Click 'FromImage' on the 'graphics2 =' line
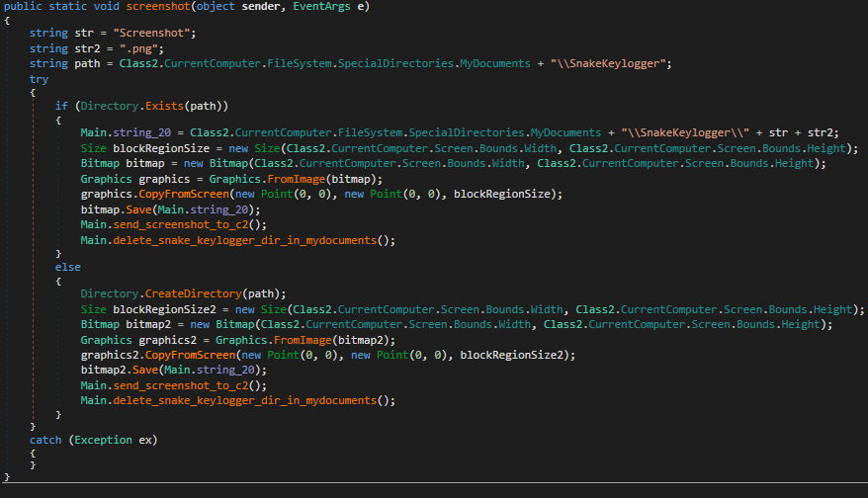Viewport: 868px width, 498px height. pos(303,340)
